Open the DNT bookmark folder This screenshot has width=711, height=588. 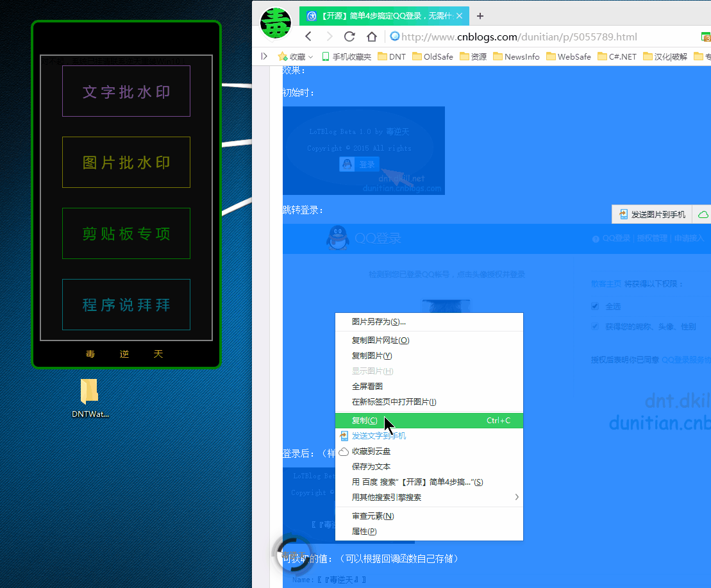392,56
